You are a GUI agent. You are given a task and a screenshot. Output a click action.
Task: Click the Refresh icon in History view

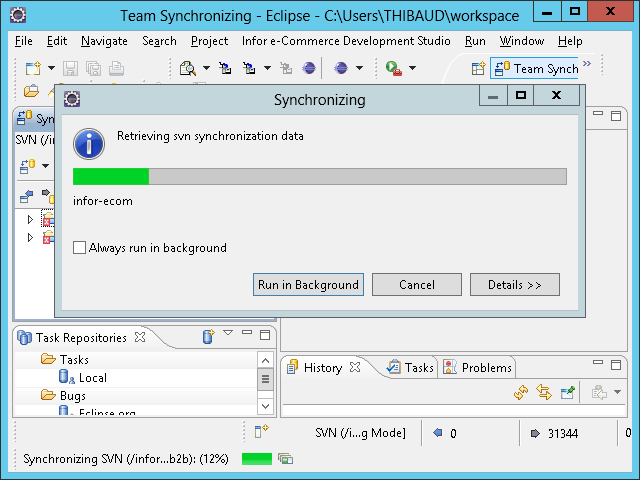pos(520,393)
